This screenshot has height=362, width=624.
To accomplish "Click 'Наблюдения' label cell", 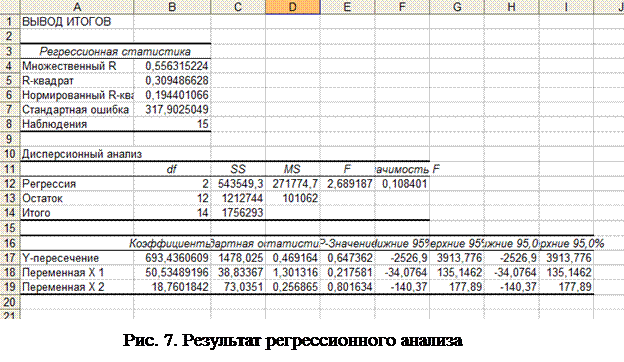I will 77,124.
